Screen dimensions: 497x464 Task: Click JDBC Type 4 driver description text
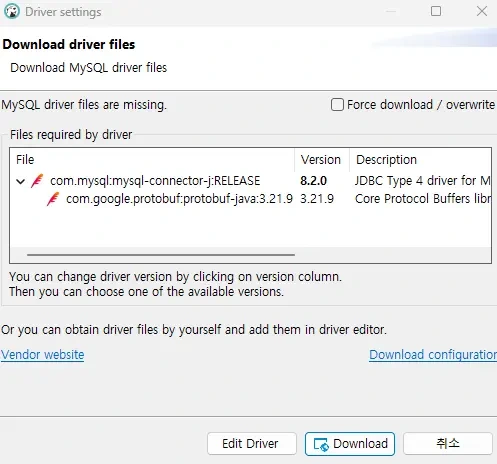(x=422, y=181)
